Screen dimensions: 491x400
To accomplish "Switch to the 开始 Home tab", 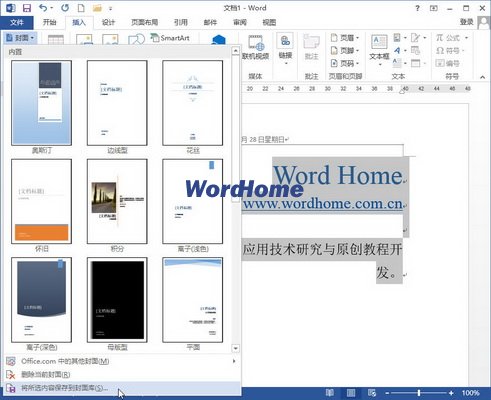I will 49,22.
